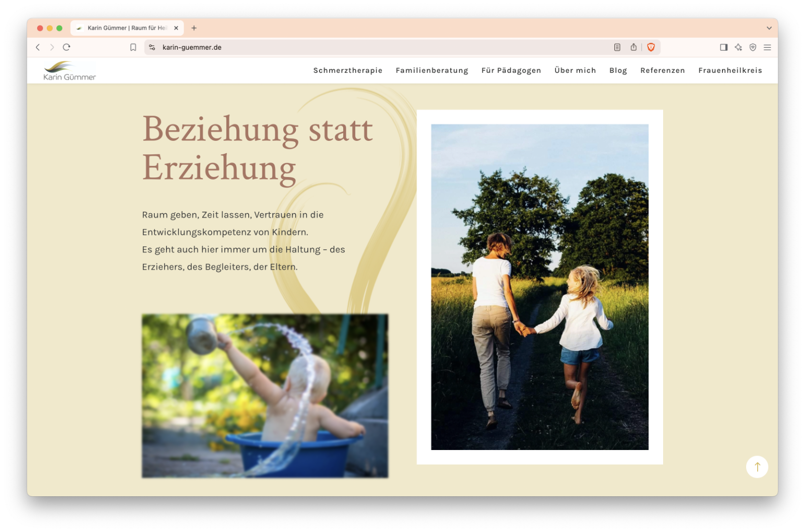
Task: Reload the page
Action: pyautogui.click(x=66, y=47)
